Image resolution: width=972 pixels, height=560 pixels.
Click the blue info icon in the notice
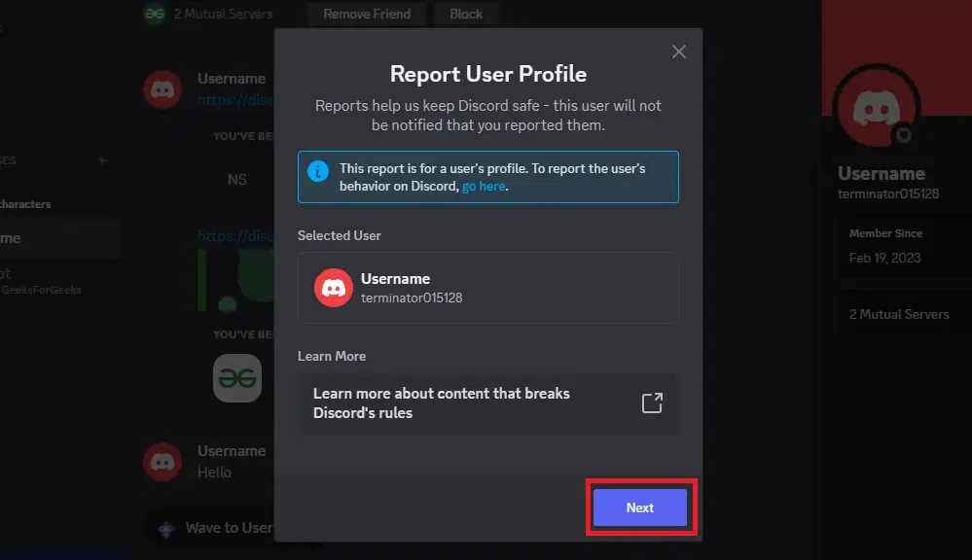318,170
